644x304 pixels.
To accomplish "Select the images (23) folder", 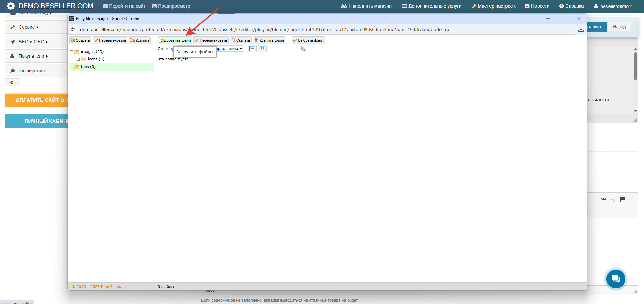I will pyautogui.click(x=92, y=52).
